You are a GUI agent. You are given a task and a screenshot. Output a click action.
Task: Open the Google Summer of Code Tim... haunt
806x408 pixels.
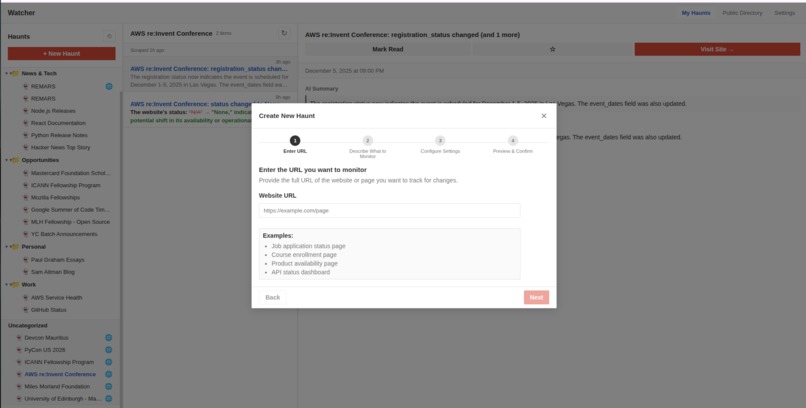click(x=70, y=210)
